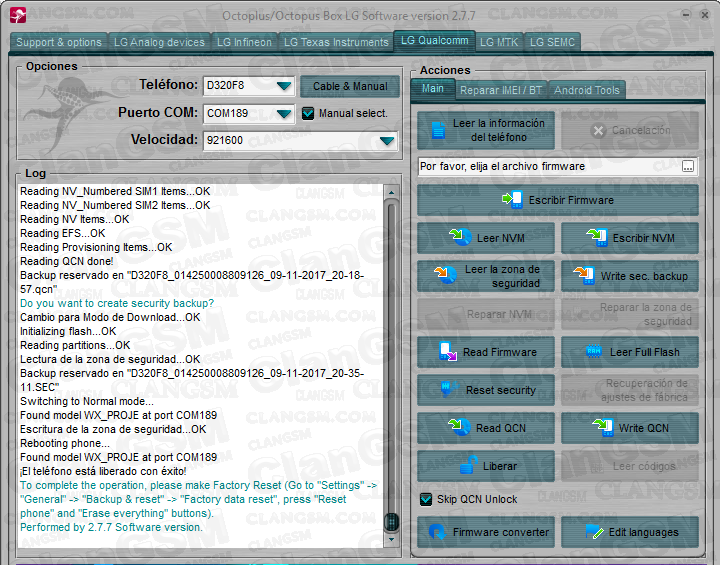Switch to LG SEMC tab
Screen dimensions: 720x565
tap(552, 42)
